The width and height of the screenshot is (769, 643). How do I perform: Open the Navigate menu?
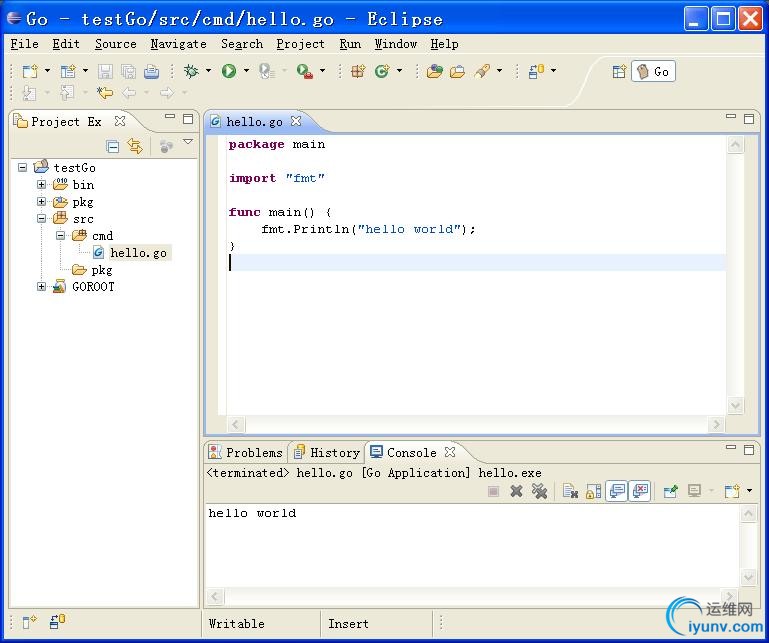tap(179, 44)
